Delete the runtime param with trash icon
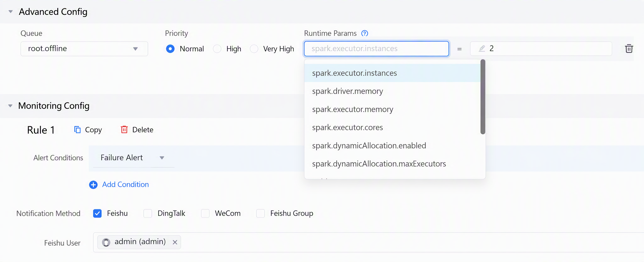Image resolution: width=644 pixels, height=262 pixels. coord(629,48)
